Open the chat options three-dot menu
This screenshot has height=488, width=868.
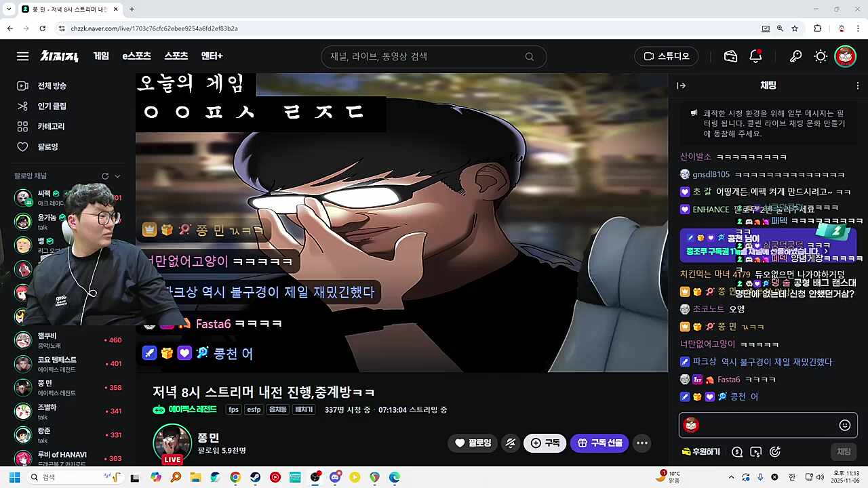[858, 85]
